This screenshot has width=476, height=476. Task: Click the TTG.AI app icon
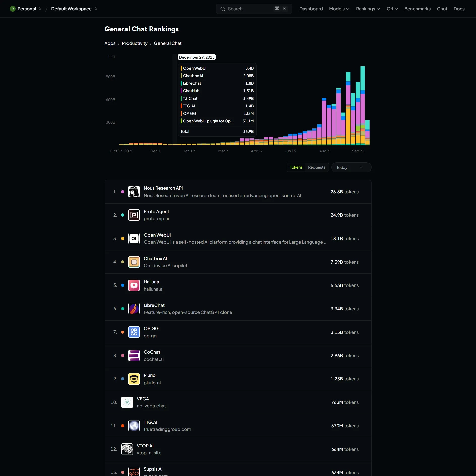click(x=134, y=426)
